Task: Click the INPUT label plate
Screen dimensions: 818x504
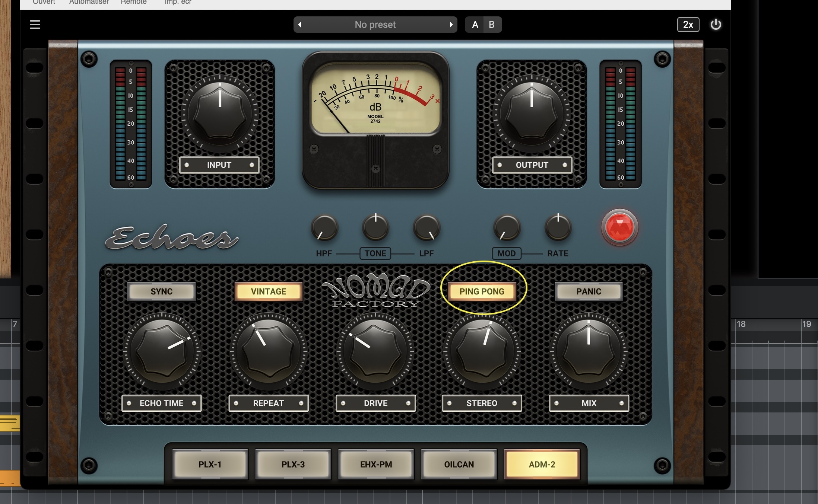Action: (x=219, y=165)
